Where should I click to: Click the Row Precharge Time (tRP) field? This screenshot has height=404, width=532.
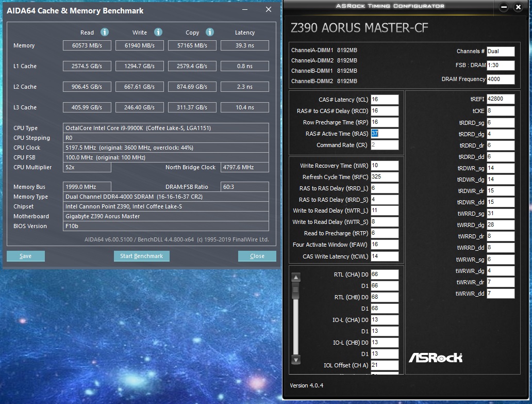click(385, 122)
